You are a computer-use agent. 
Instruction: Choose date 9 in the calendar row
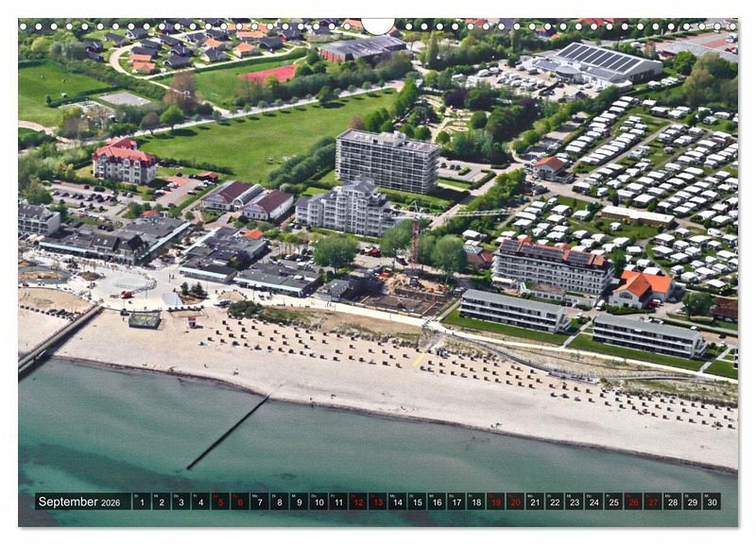pos(299,502)
